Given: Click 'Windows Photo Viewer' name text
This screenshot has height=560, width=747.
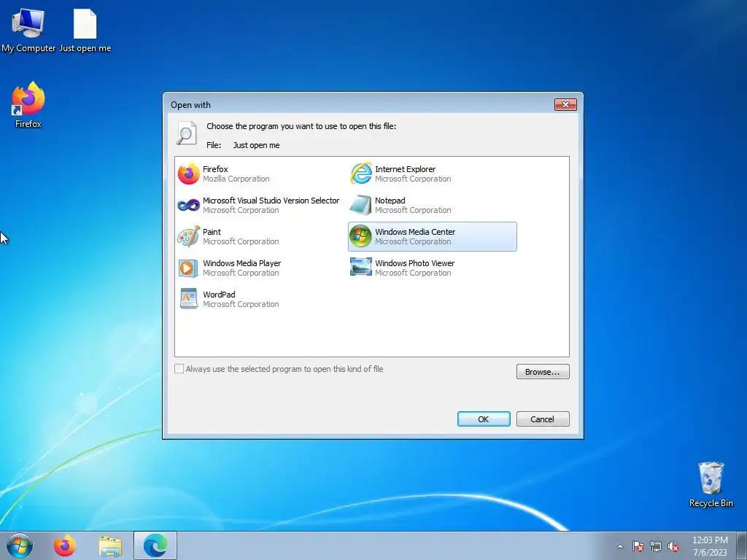Looking at the screenshot, I should tap(414, 263).
